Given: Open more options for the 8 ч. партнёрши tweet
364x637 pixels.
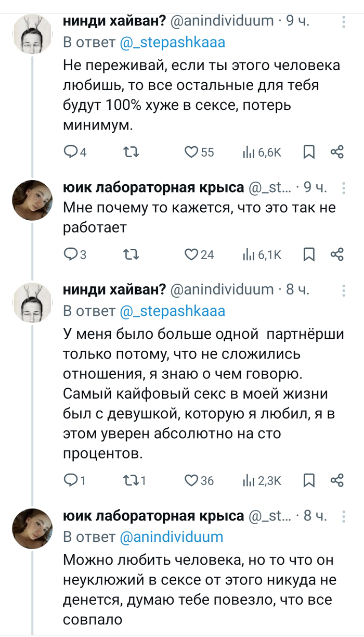Looking at the screenshot, I should pos(344,290).
